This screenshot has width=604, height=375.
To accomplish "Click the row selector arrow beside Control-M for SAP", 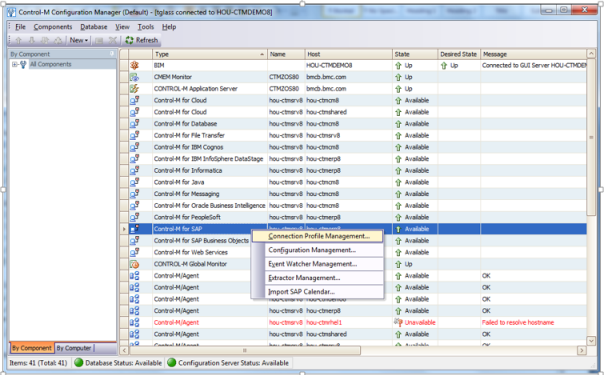I will (124, 229).
